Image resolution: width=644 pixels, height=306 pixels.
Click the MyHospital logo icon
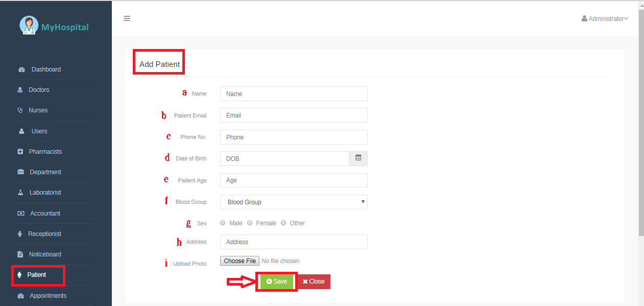[29, 26]
